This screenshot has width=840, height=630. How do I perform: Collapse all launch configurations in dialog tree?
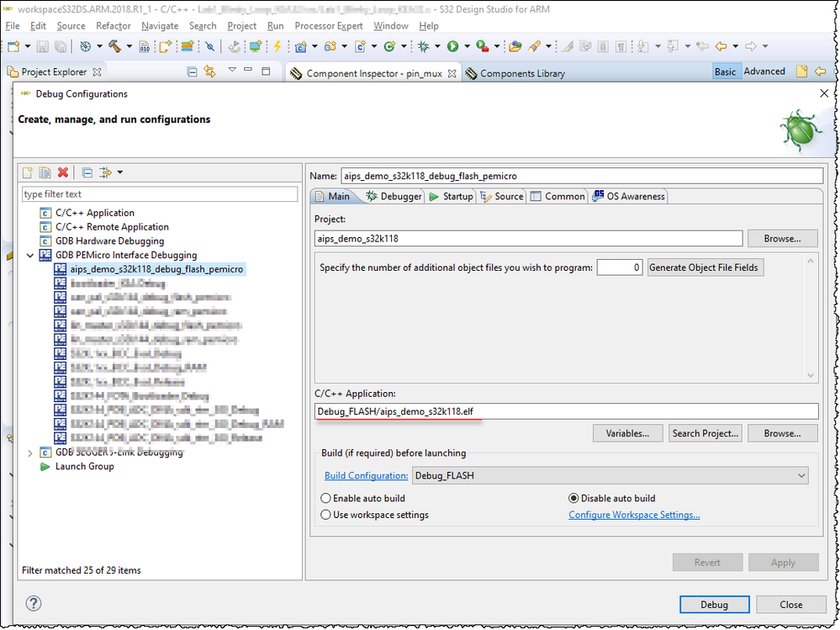87,172
